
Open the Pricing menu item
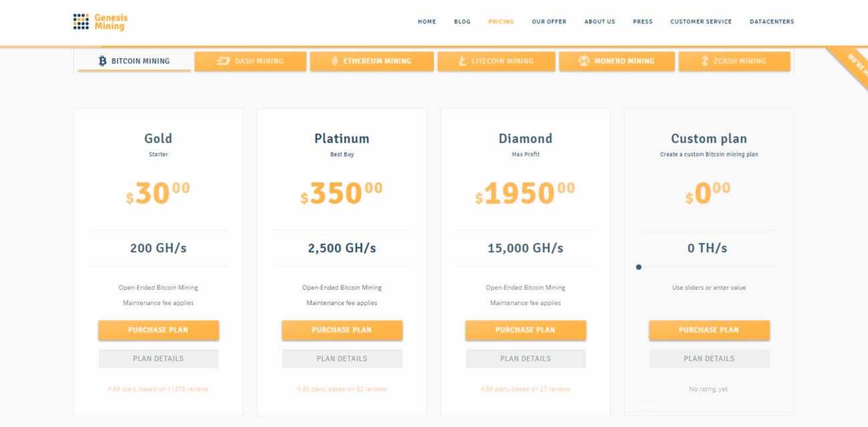pyautogui.click(x=501, y=21)
